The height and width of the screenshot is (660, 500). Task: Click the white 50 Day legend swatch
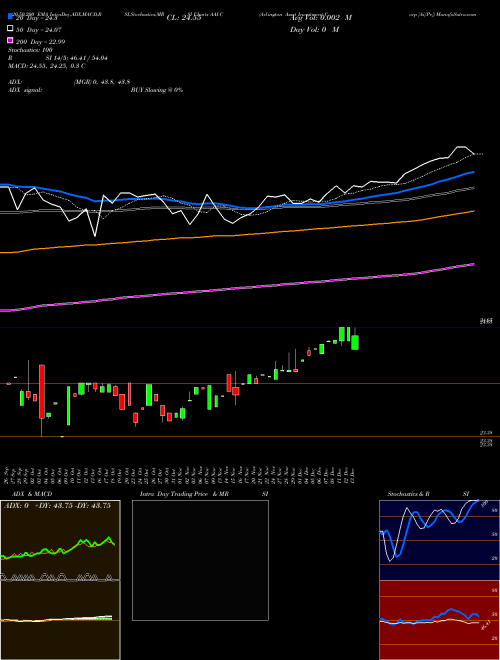point(10,29)
